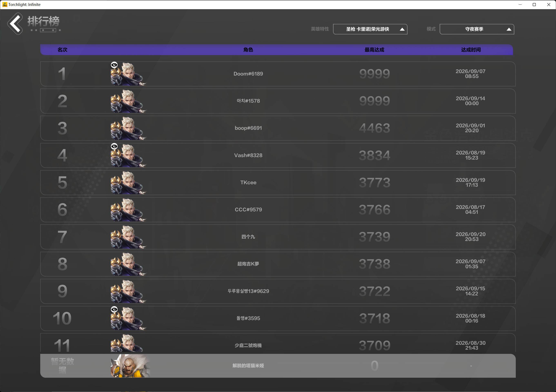Click the 英雄特性 label
The height and width of the screenshot is (392, 556).
pyautogui.click(x=320, y=29)
